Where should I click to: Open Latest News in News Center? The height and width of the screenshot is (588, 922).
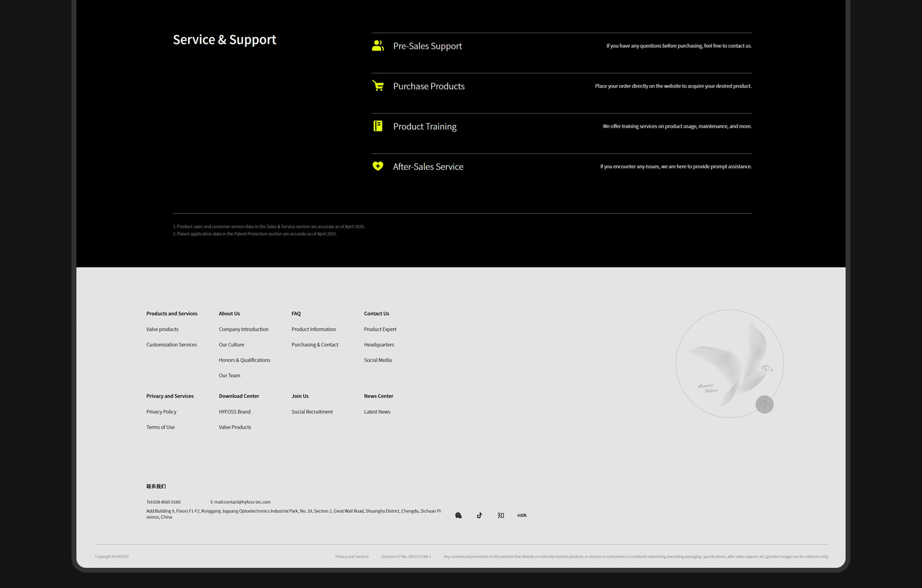(377, 412)
